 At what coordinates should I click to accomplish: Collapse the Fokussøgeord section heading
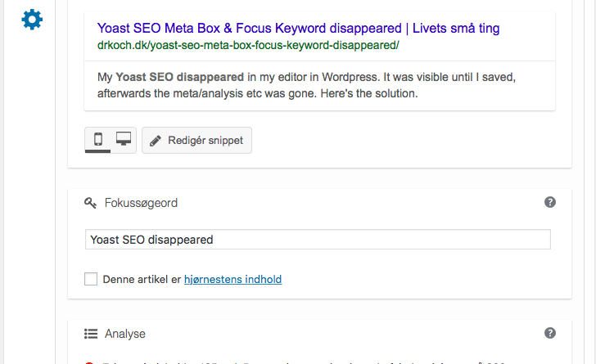tap(141, 203)
